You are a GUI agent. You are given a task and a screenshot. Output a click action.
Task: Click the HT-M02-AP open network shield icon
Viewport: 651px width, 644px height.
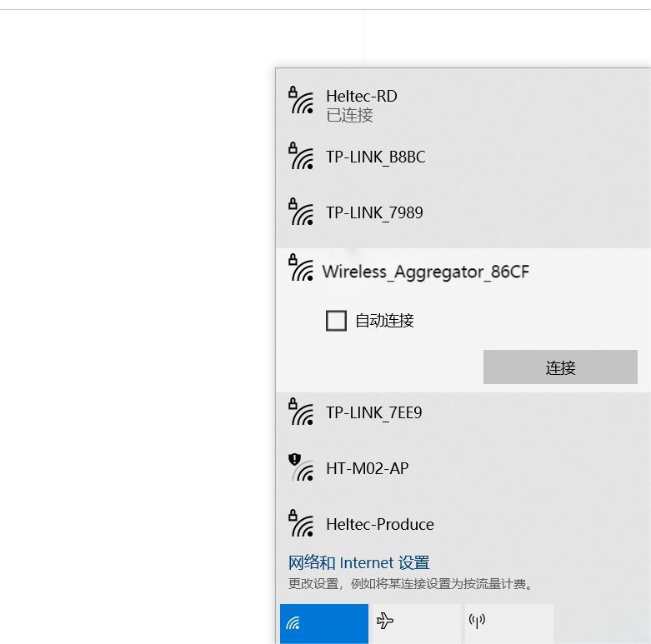tap(301, 467)
